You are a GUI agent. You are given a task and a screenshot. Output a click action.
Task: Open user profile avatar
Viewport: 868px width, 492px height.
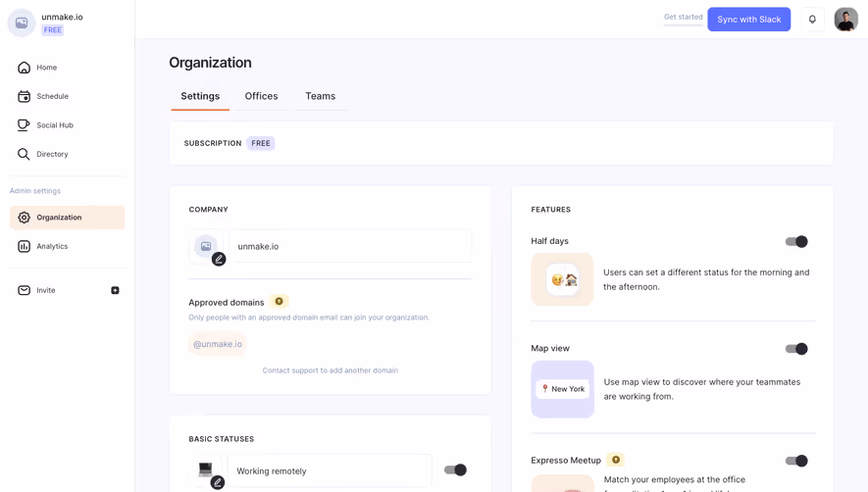coord(845,20)
